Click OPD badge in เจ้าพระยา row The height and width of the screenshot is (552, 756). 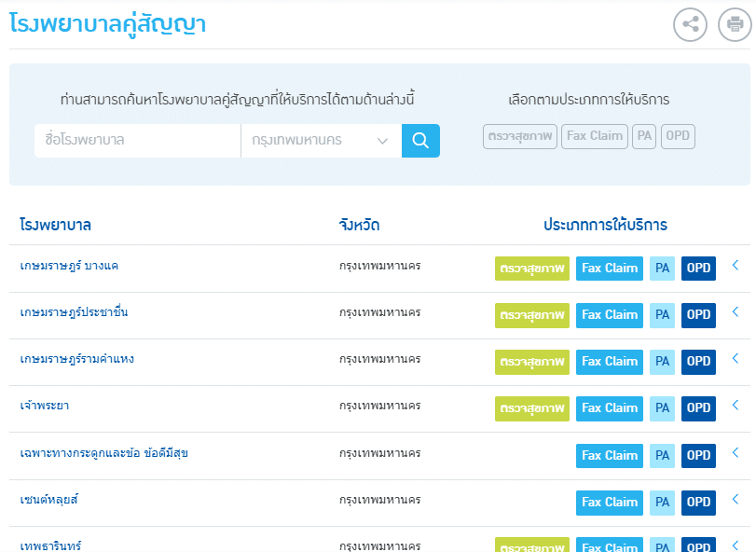click(698, 408)
